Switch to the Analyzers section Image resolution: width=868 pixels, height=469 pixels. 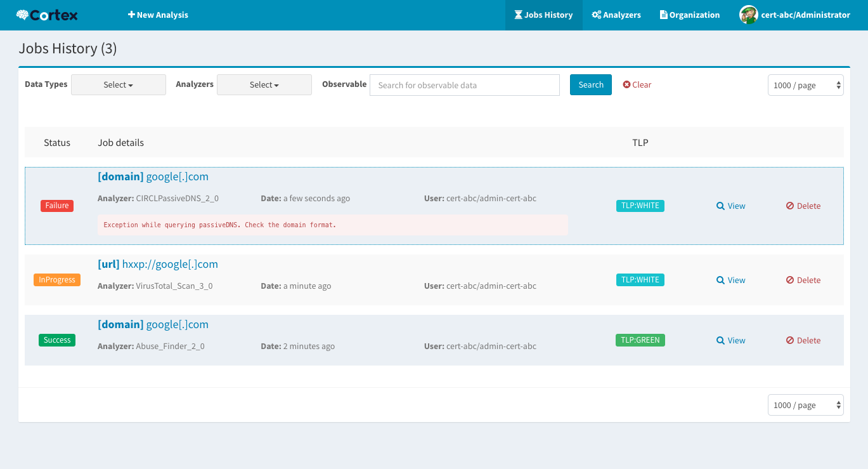coord(616,15)
